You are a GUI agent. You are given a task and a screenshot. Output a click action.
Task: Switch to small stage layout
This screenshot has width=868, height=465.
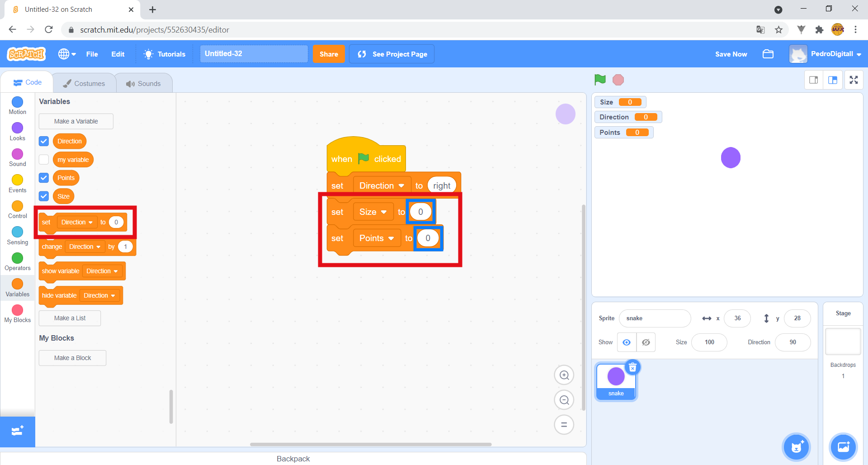814,80
